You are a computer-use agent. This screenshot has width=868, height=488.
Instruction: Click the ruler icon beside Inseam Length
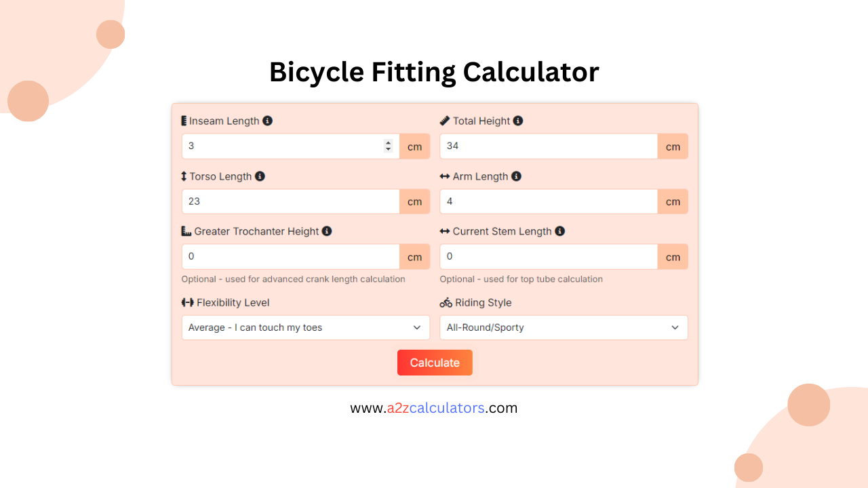point(184,121)
